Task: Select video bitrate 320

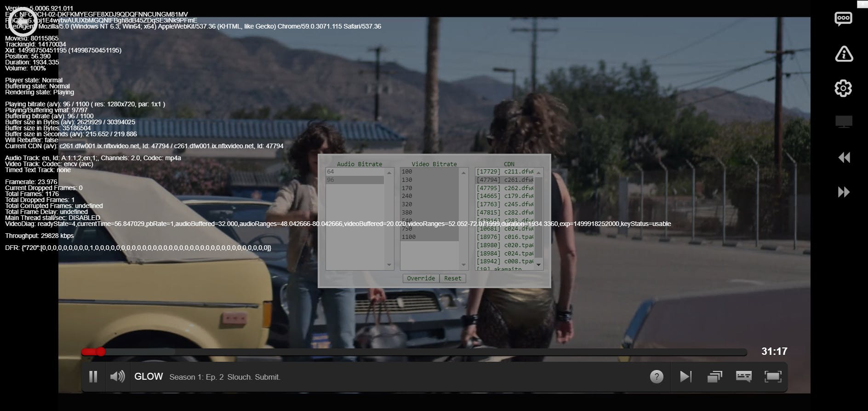Action: (x=429, y=204)
